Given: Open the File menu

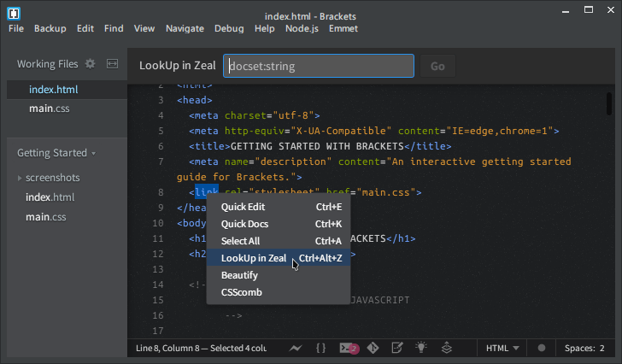Looking at the screenshot, I should click(x=16, y=28).
